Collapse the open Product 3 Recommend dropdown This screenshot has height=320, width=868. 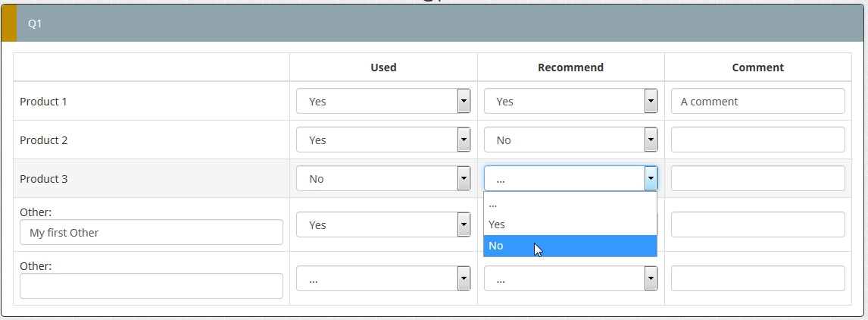click(570, 178)
